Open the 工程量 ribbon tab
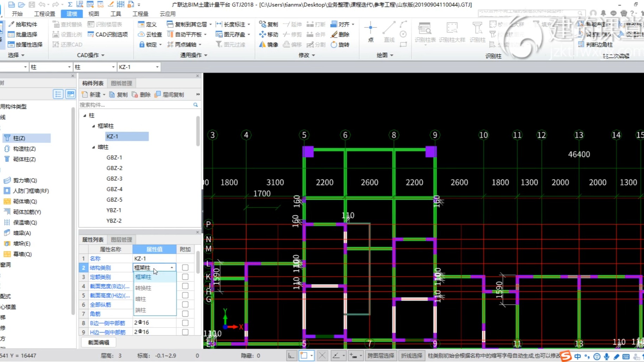Screen dimensions: 644x362 pos(140,14)
